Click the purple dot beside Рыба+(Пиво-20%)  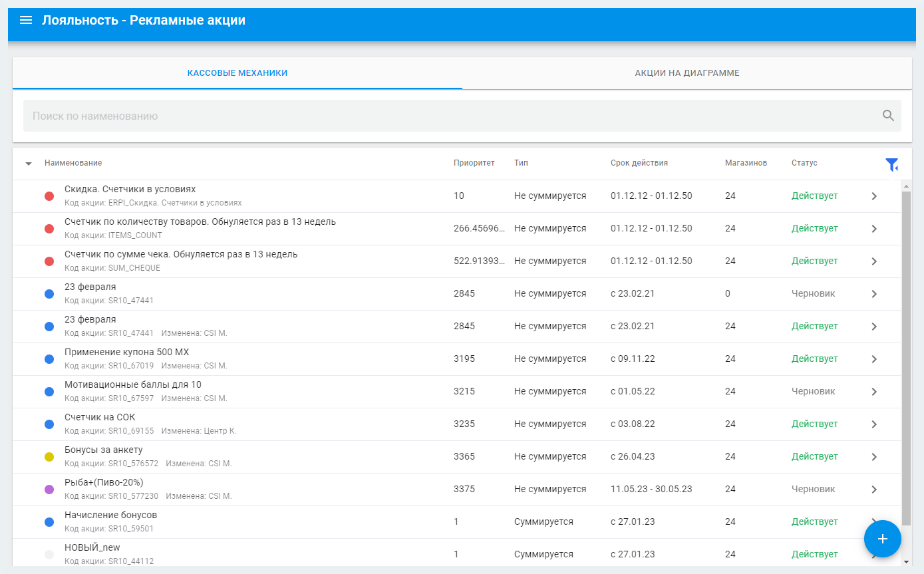coord(49,490)
